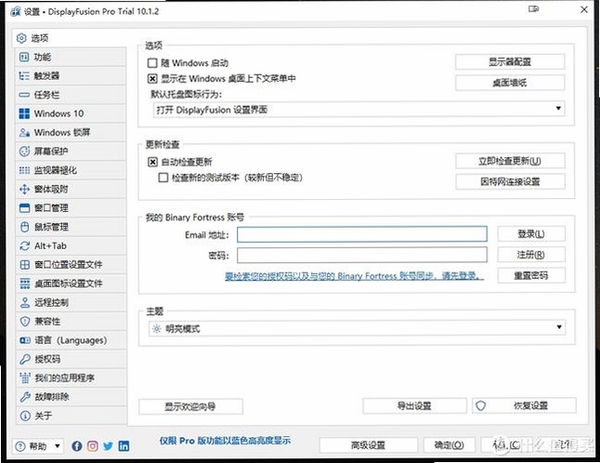The width and height of the screenshot is (600, 463).
Task: Click the 监视器褪化 grid icon
Action: coord(24,170)
